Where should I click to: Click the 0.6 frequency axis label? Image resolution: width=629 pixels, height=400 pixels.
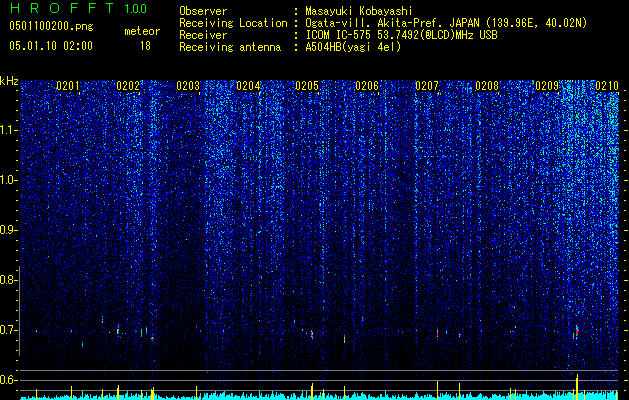pyautogui.click(x=8, y=380)
